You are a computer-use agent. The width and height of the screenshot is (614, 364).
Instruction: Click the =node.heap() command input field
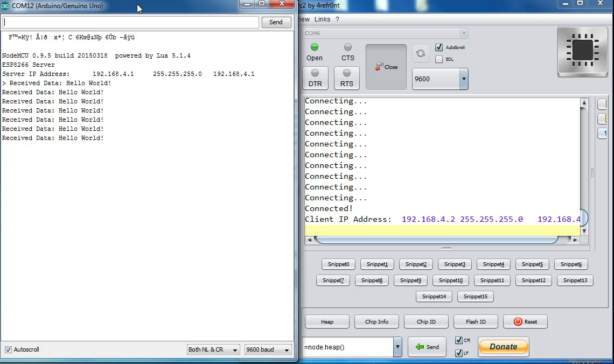click(347, 347)
